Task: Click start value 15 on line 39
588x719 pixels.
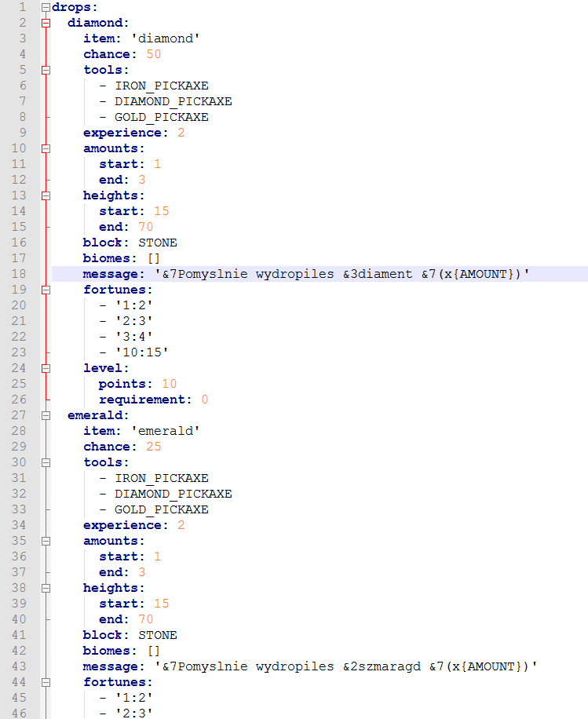Action: pyautogui.click(x=162, y=604)
